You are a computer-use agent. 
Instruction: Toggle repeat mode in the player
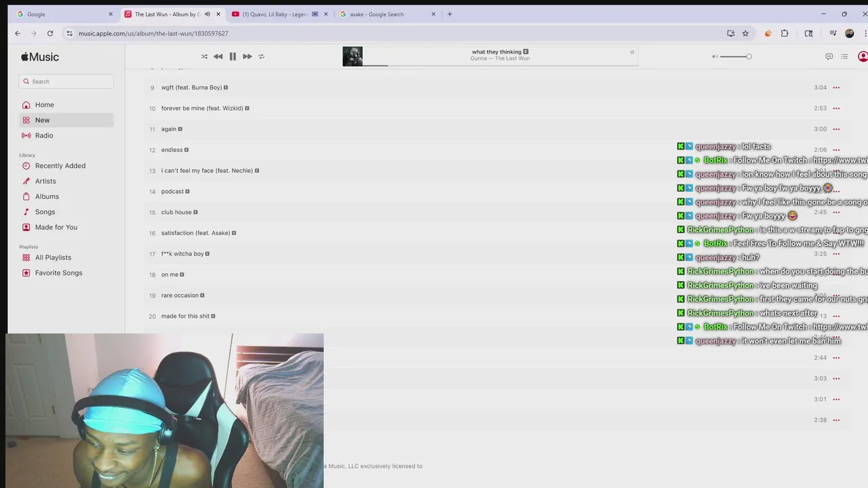pyautogui.click(x=261, y=56)
